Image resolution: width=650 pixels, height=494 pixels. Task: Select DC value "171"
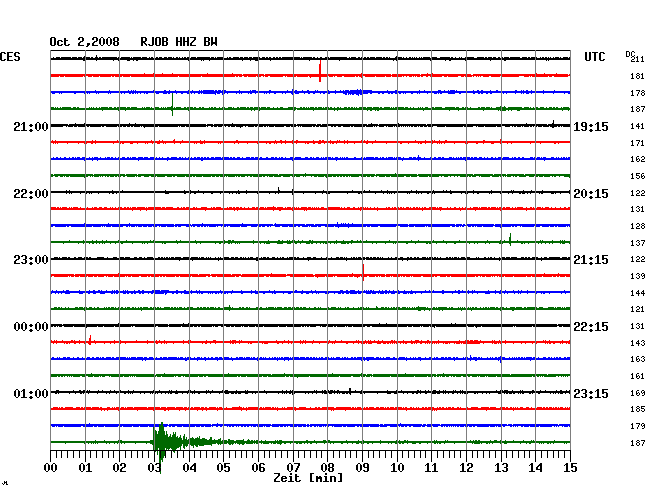coord(638,143)
